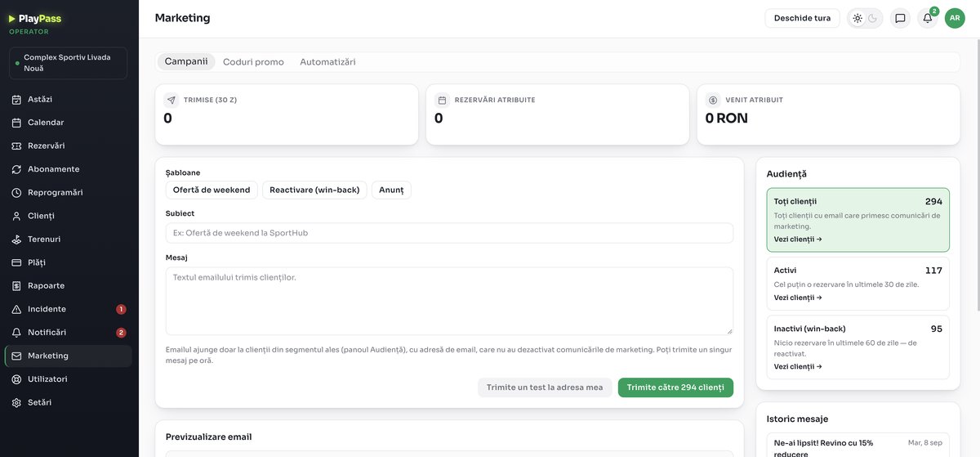
Task: Open Vezi clienții link under Toți clienții
Action: tap(798, 240)
